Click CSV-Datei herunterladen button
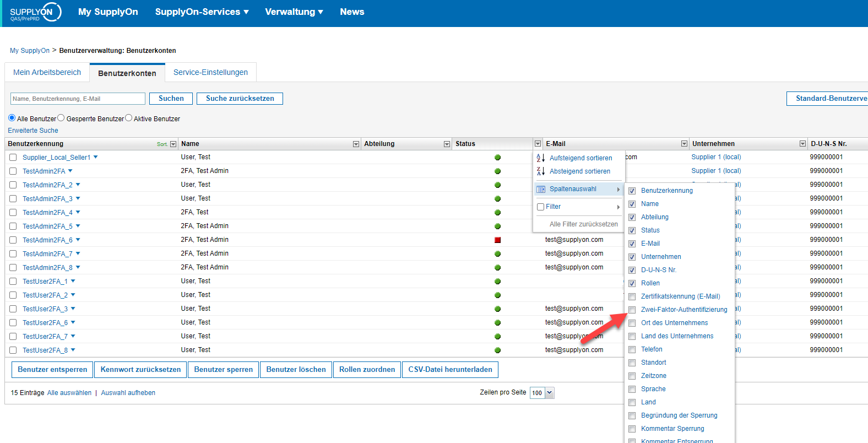The image size is (868, 443). 450,370
